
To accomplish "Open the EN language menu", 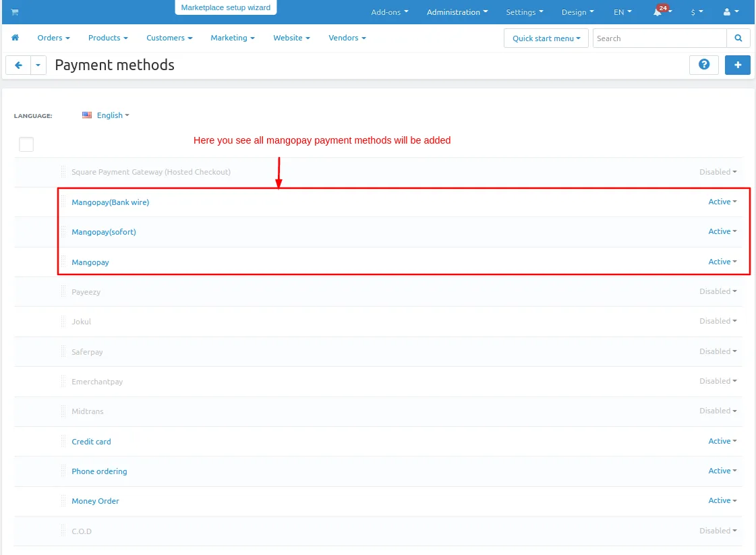I will (622, 12).
